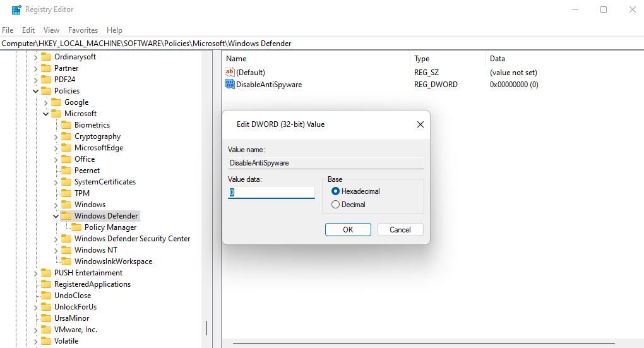Expand the Windows NT key

point(56,251)
